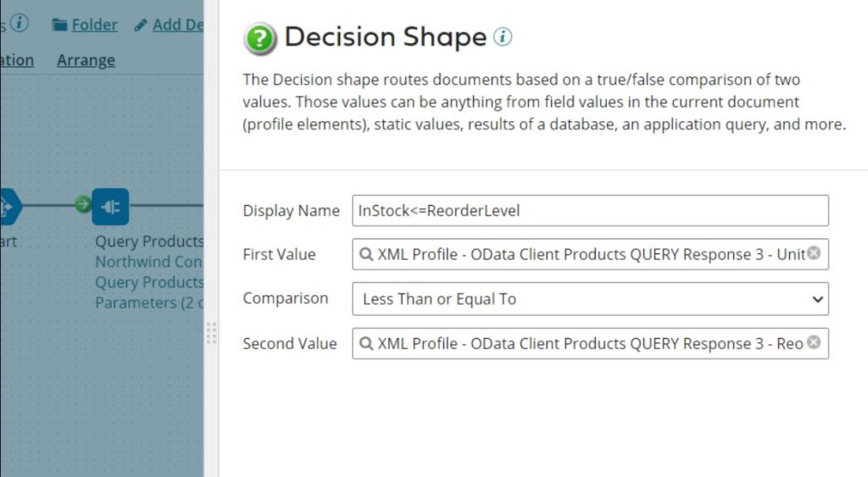This screenshot has width=868, height=477.
Task: Click the info icon beside Decision Shape title
Action: coord(504,37)
